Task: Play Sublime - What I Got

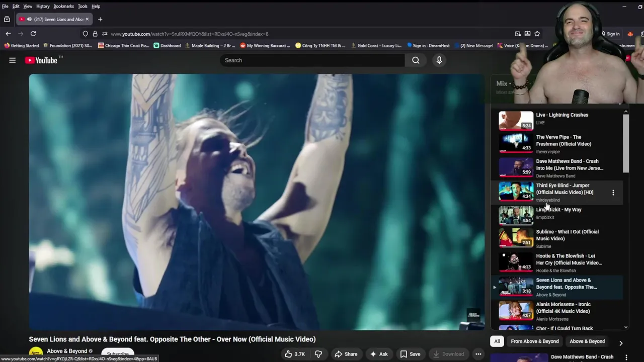Action: (x=557, y=238)
